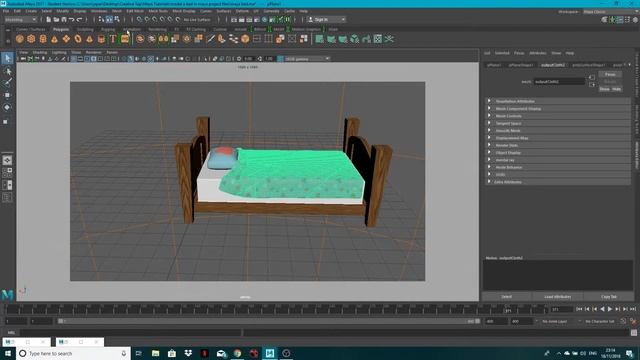Click the Multi-Cut knife shelf icon
The width and height of the screenshot is (640, 360).
(x=211, y=39)
